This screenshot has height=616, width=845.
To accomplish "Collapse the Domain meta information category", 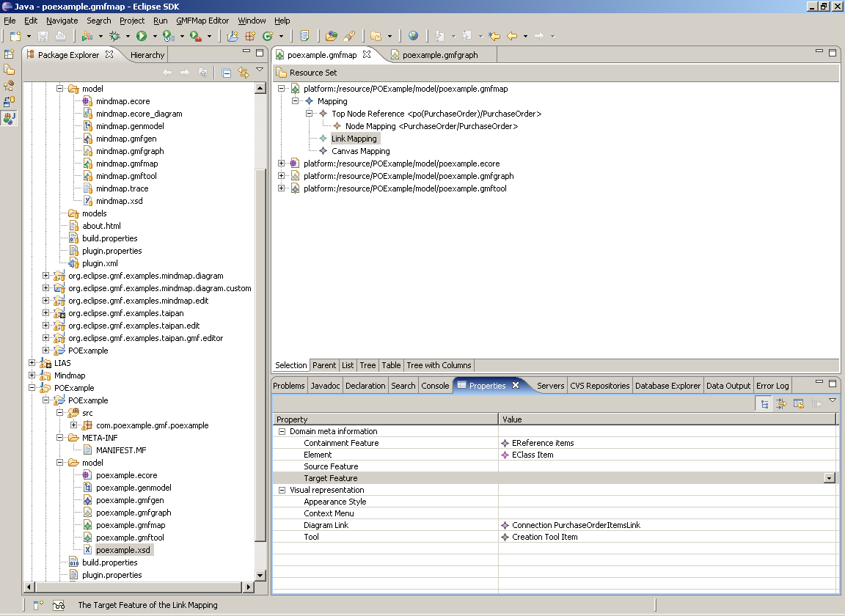I will [x=282, y=432].
